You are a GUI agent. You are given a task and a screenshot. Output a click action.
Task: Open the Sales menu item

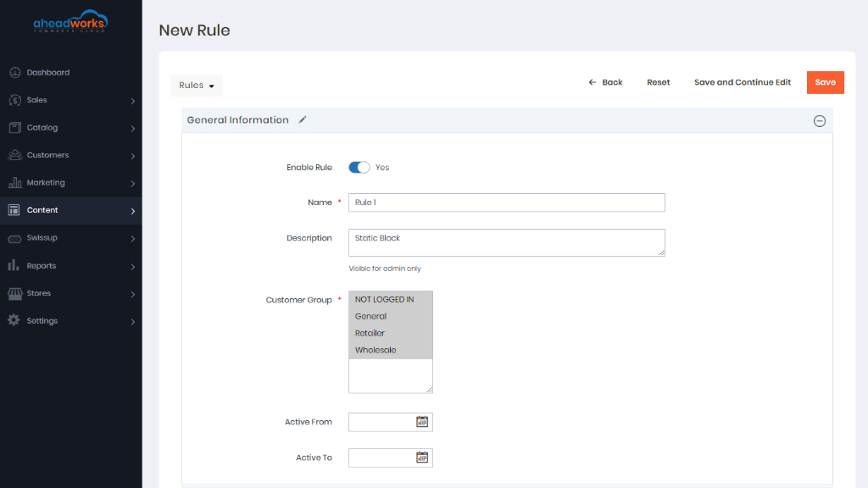point(71,100)
